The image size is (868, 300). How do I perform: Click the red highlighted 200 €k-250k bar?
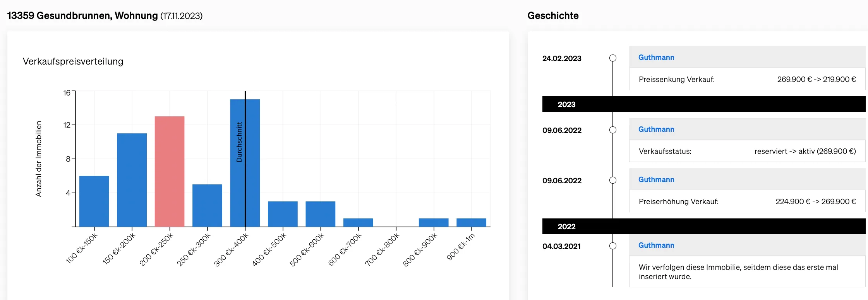[170, 172]
